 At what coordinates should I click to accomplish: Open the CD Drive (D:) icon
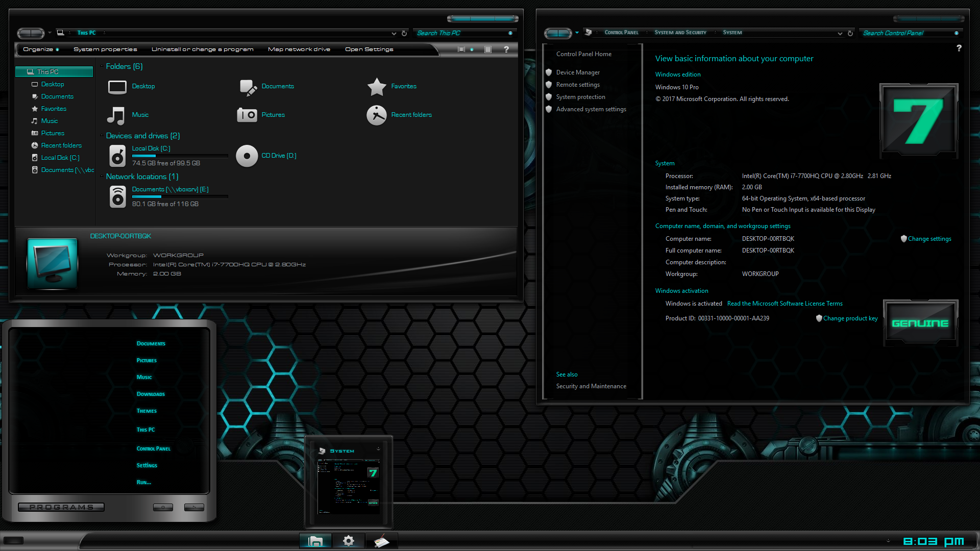pyautogui.click(x=247, y=156)
